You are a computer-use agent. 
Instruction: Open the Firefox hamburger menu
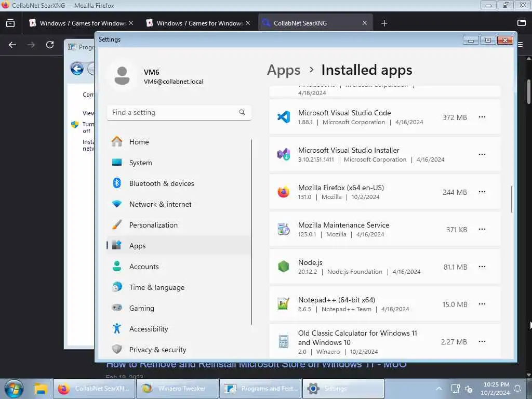pyautogui.click(x=521, y=45)
